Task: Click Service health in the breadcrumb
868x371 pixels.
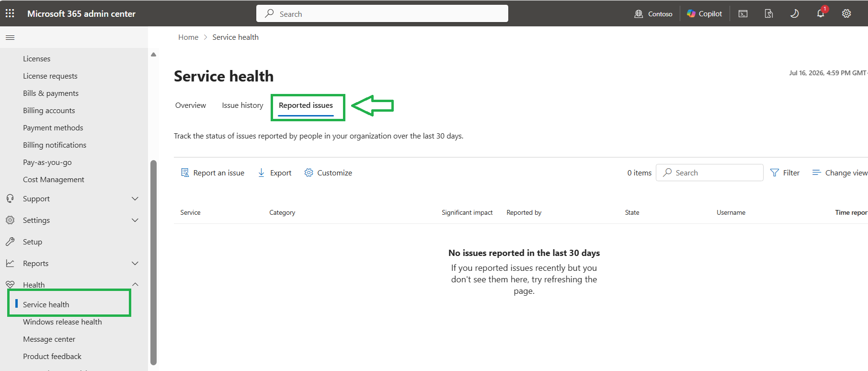Action: tap(235, 37)
